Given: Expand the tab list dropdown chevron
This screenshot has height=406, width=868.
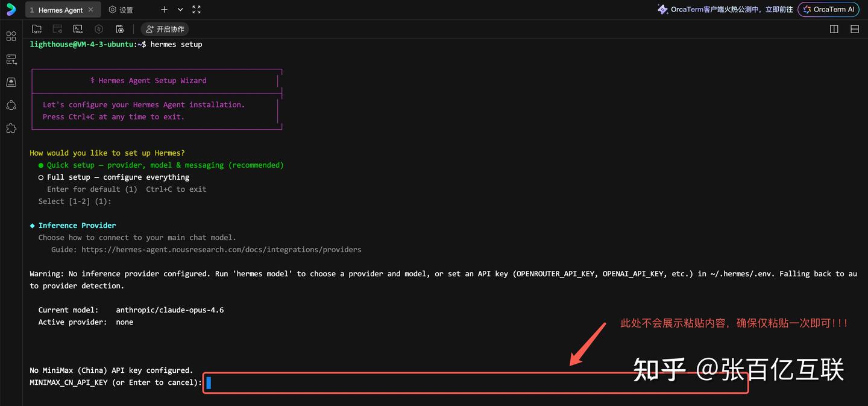Looking at the screenshot, I should coord(180,10).
